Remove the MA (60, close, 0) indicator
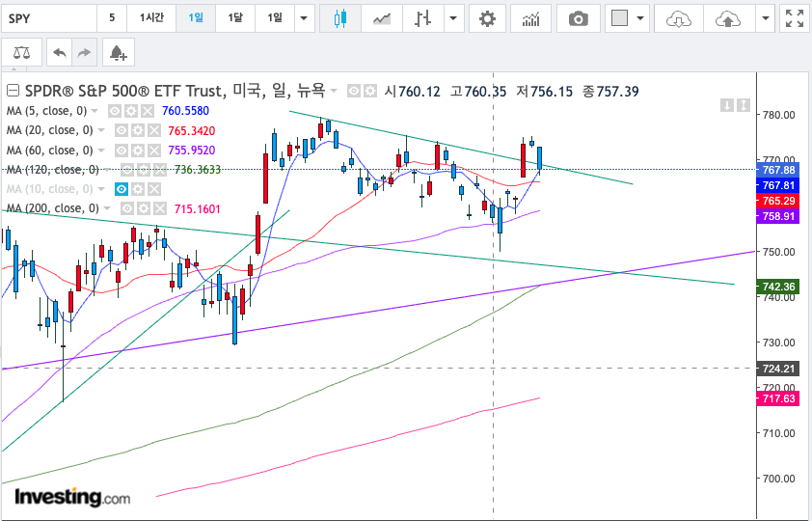The height and width of the screenshot is (521, 812). (x=153, y=151)
